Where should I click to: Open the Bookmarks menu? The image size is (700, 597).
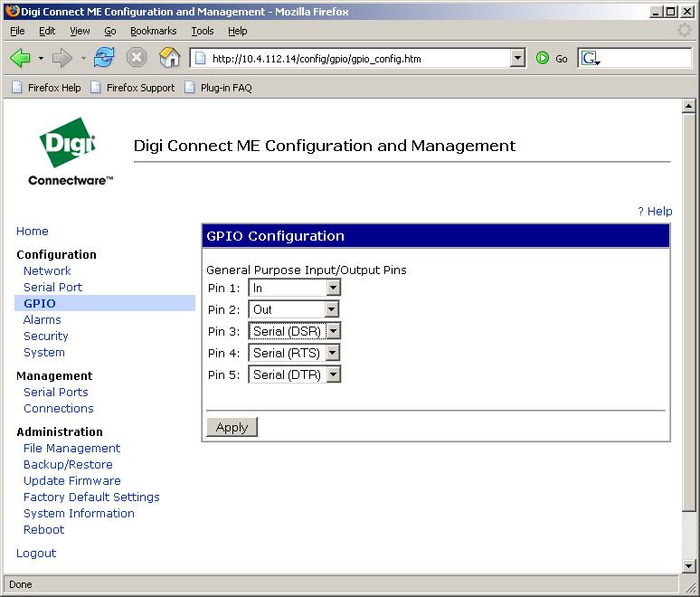pyautogui.click(x=153, y=31)
